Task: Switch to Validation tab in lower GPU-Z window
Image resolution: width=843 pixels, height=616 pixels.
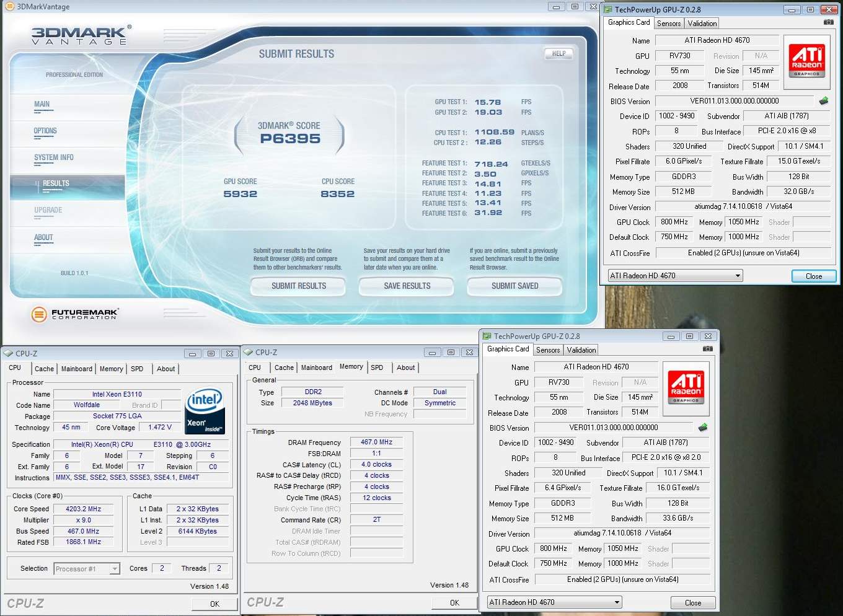Action: coord(581,350)
